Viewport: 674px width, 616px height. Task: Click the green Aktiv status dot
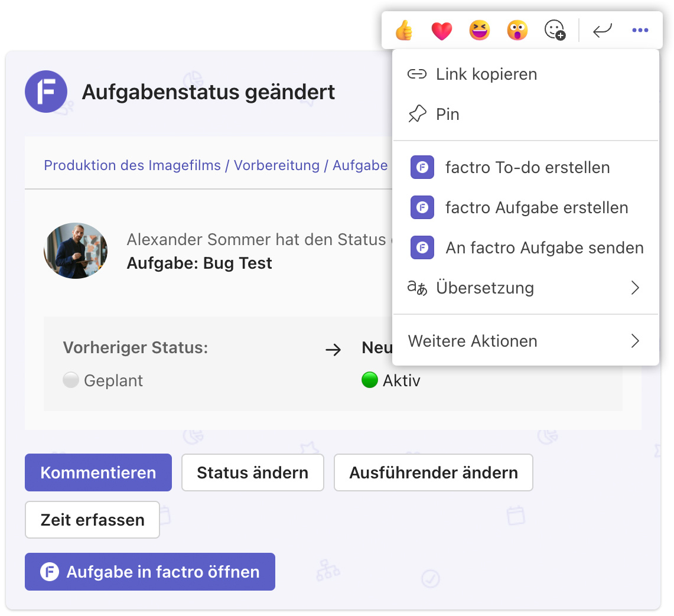point(370,380)
